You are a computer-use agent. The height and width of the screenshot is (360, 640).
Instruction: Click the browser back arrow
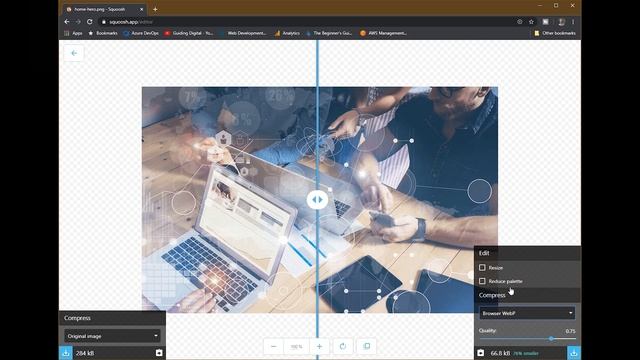coord(67,22)
